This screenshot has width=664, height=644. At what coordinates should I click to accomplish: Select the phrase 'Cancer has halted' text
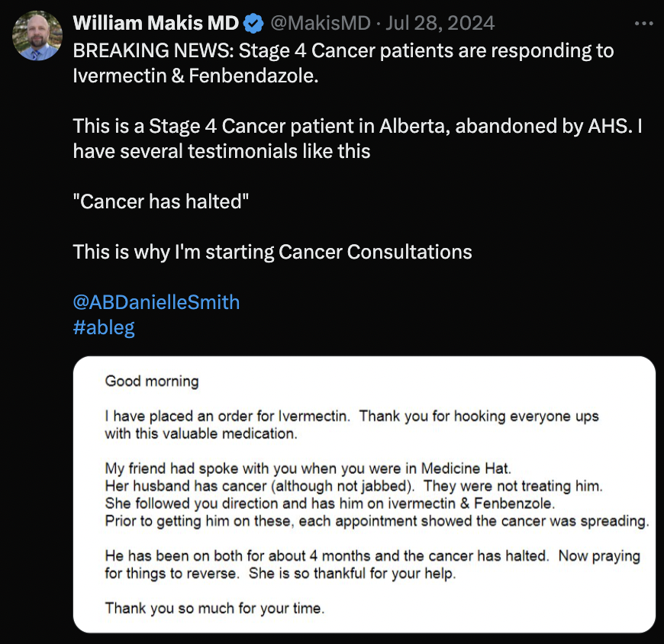[x=160, y=201]
